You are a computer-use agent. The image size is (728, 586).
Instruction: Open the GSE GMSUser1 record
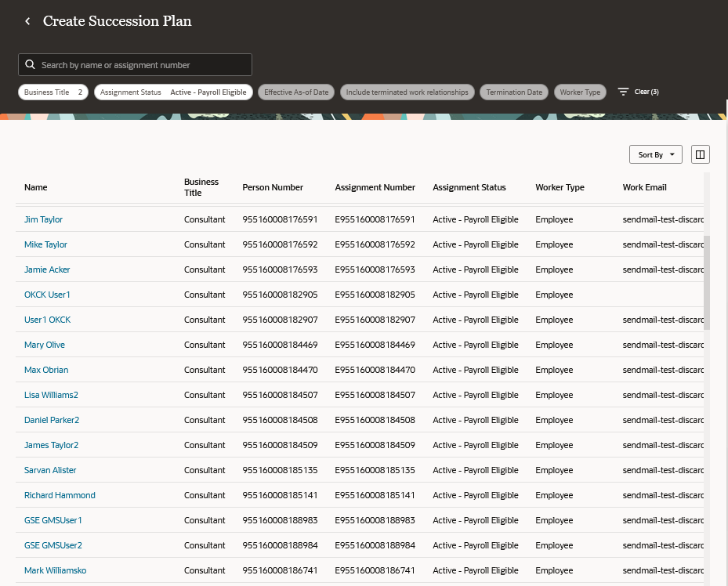[53, 520]
